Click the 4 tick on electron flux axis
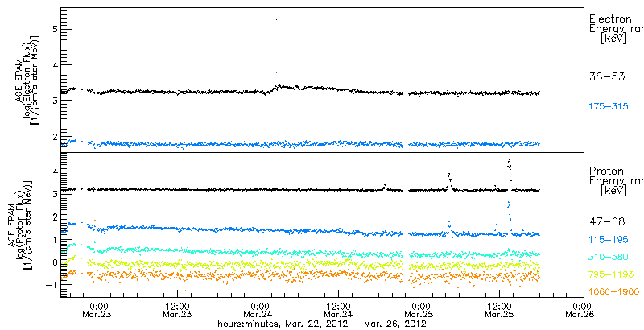Image resolution: width=644 pixels, height=330 pixels. [54, 65]
